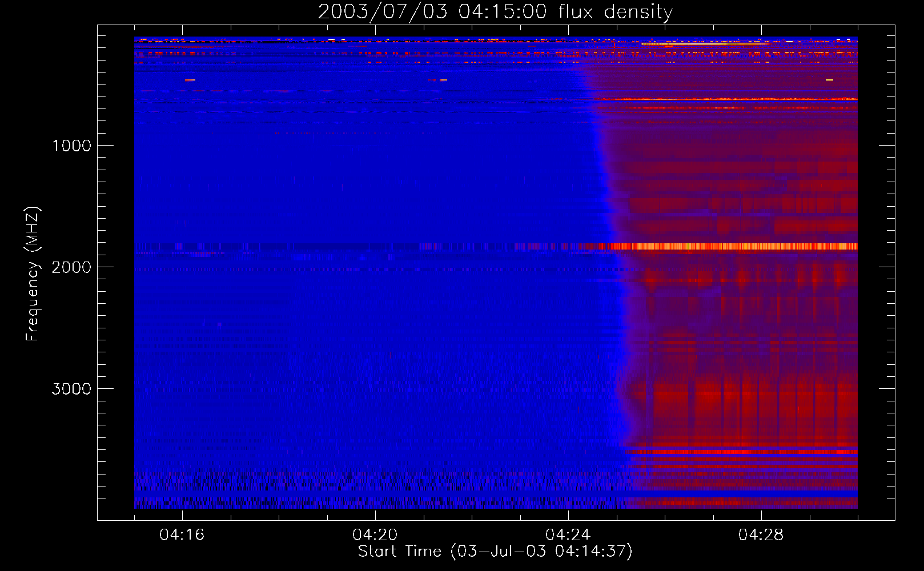Click the 'Start Time (03-Jul-03 04:14:37)' label
924x571 pixels.
[495, 552]
